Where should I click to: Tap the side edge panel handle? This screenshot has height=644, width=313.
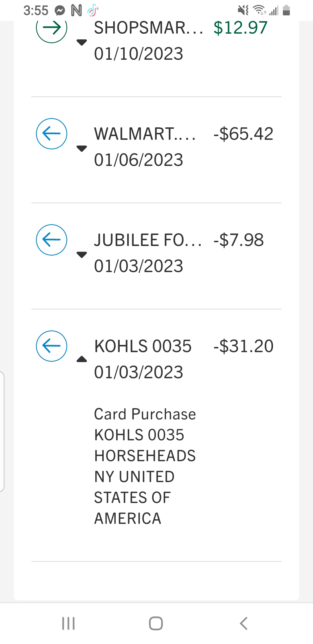pyautogui.click(x=2, y=431)
